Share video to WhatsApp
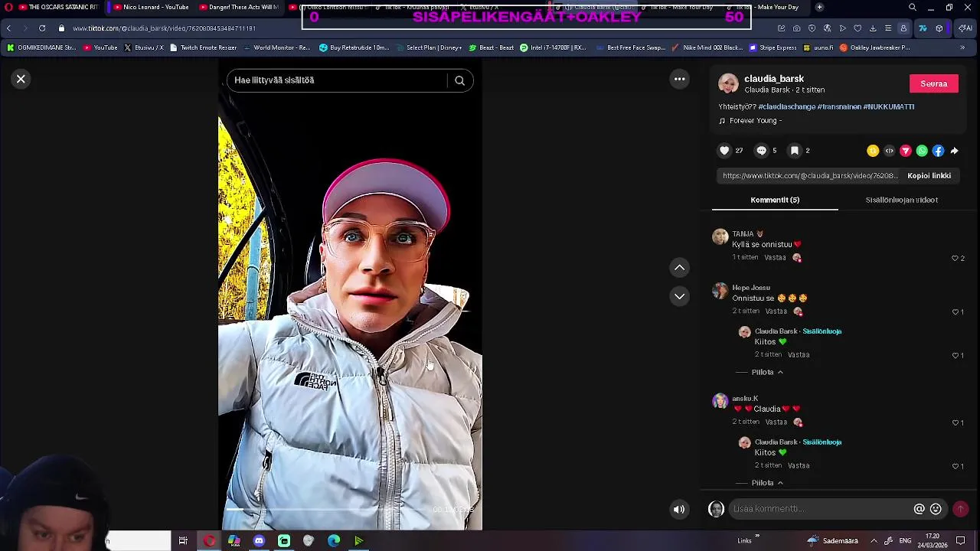 click(x=922, y=151)
